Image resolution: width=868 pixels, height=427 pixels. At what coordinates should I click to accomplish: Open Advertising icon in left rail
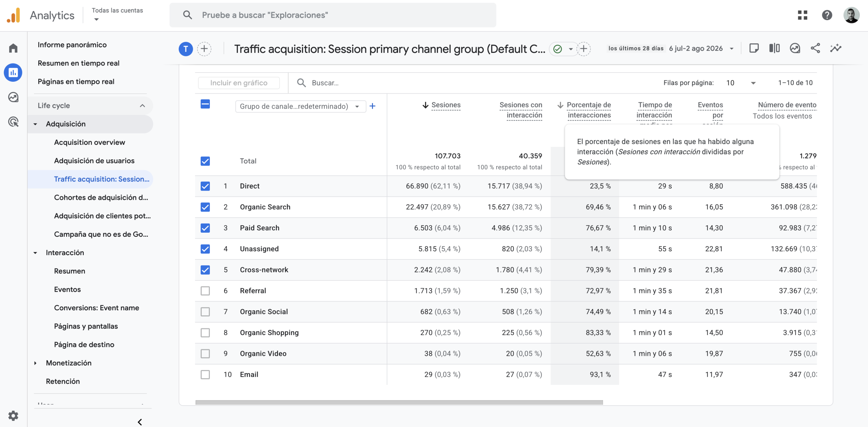(13, 122)
